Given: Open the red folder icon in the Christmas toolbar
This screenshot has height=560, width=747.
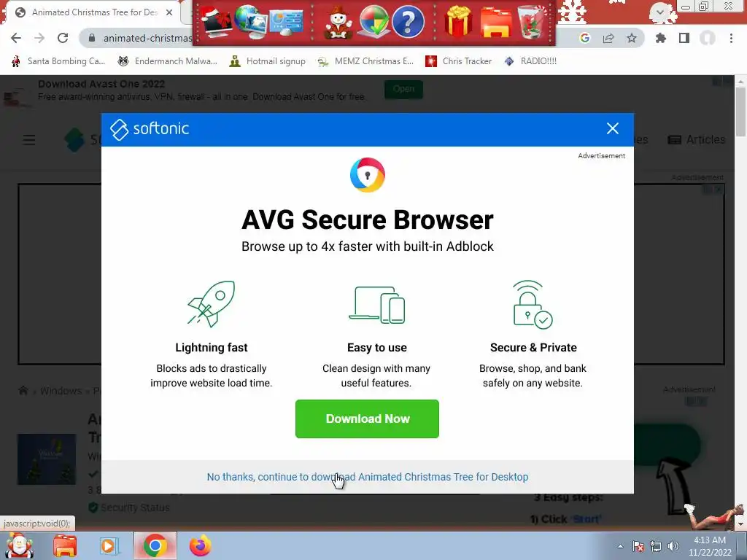Looking at the screenshot, I should tap(496, 23).
